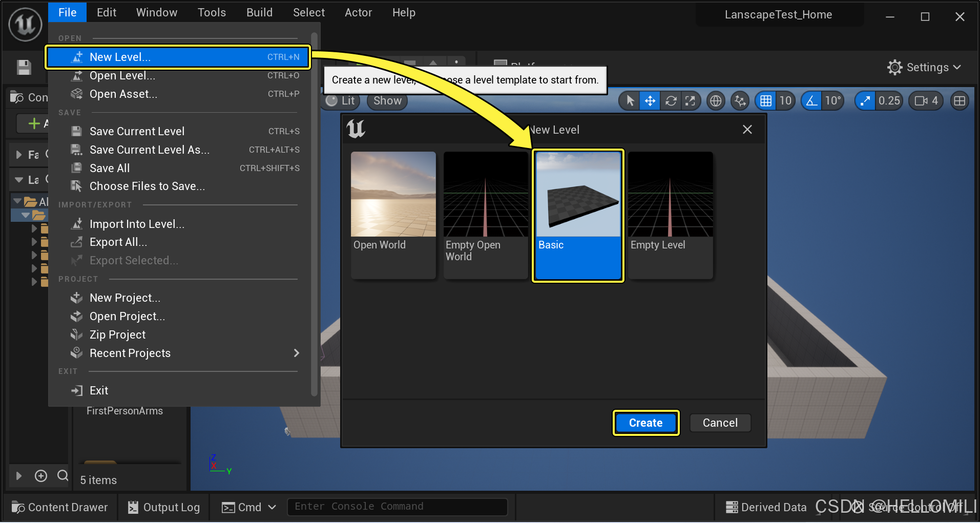
Task: Click the green plus Add button
Action: 34,123
